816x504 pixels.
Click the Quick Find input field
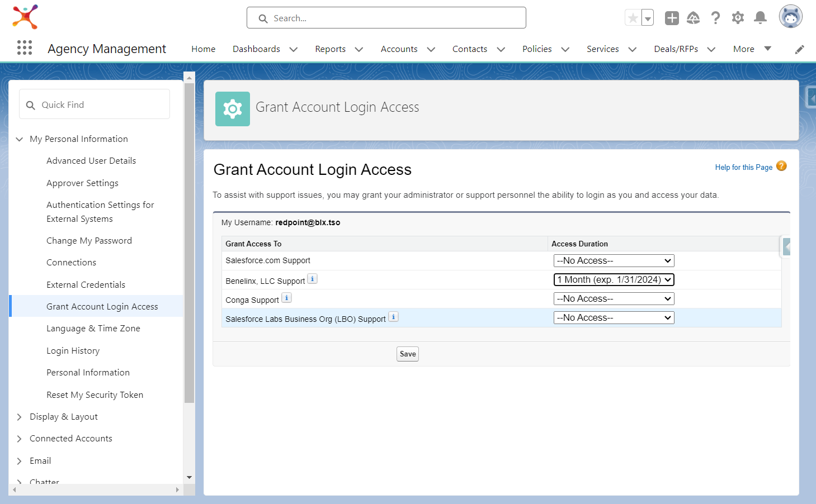click(x=95, y=104)
